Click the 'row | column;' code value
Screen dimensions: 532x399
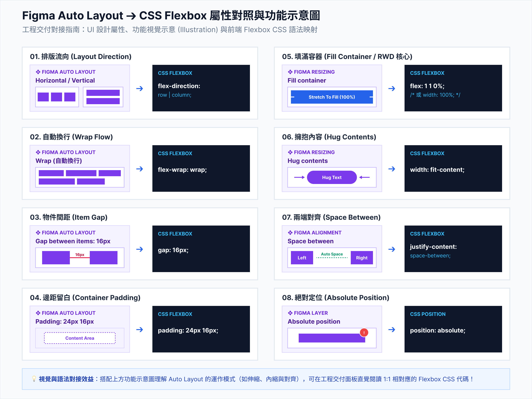click(x=175, y=95)
